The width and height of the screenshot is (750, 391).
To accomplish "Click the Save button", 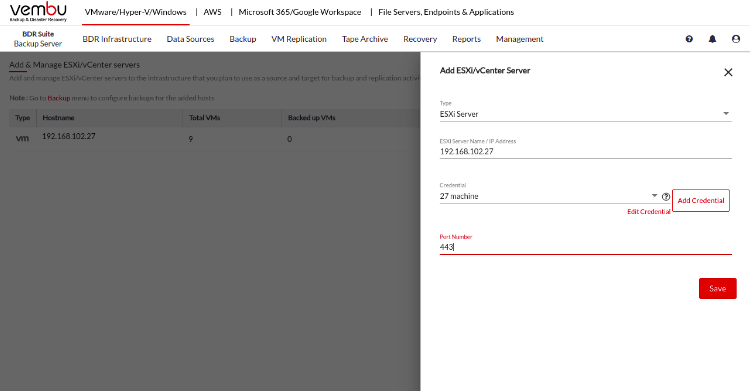I will pyautogui.click(x=717, y=289).
